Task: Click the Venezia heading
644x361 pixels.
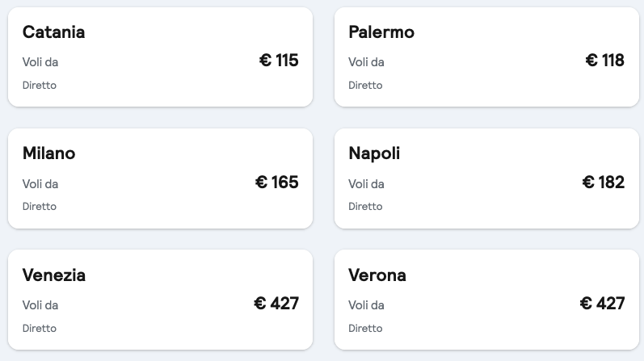Action: point(54,275)
